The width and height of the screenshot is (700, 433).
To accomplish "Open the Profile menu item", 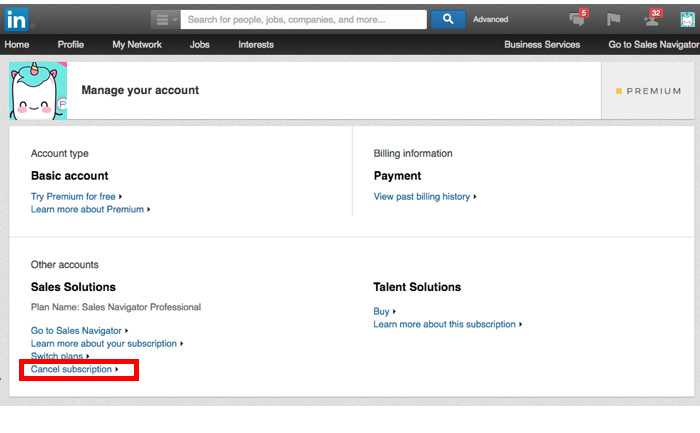I will point(71,45).
